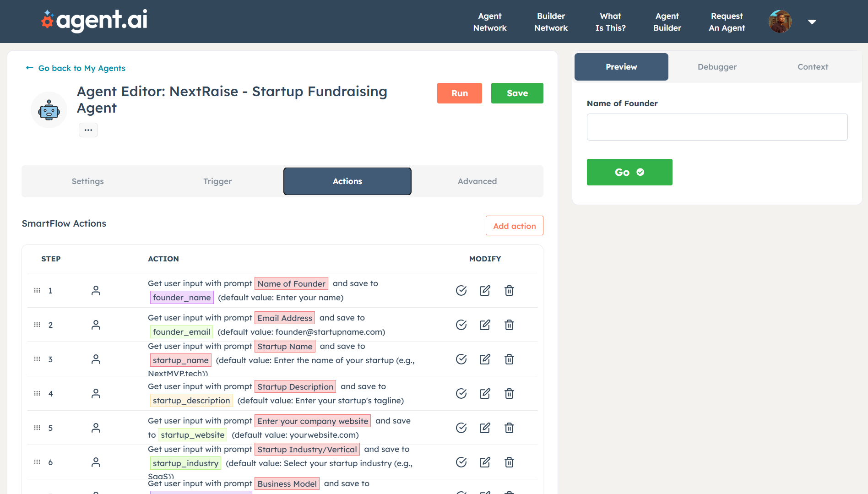
Task: Expand the account dropdown arrow
Action: point(812,22)
